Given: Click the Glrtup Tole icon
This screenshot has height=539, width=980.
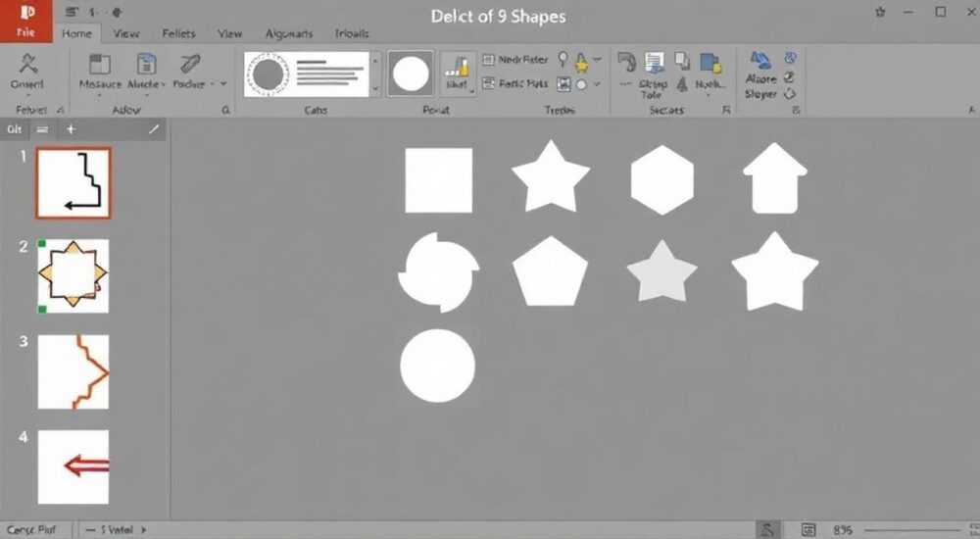Looking at the screenshot, I should click(655, 63).
